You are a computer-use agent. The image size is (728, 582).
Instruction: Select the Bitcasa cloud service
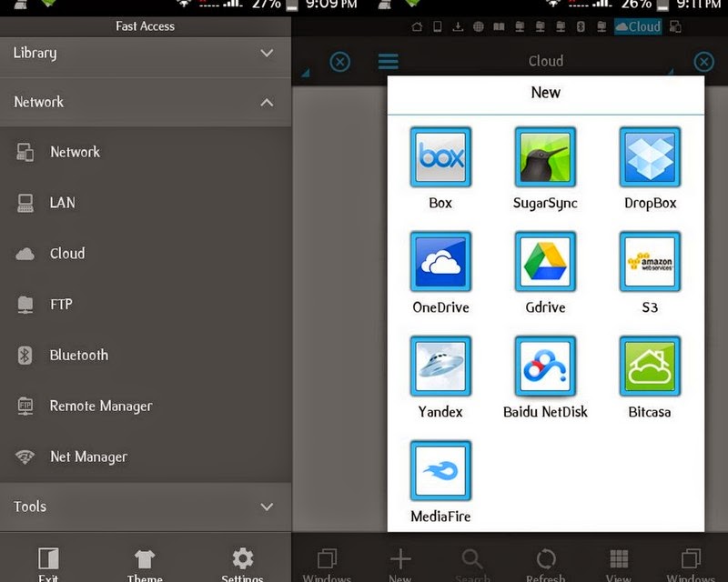(650, 366)
